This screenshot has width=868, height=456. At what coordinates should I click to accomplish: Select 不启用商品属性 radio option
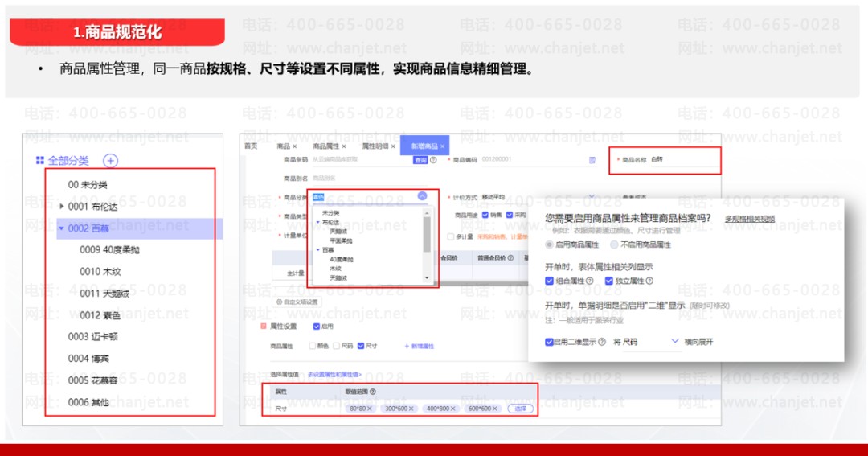coord(614,244)
